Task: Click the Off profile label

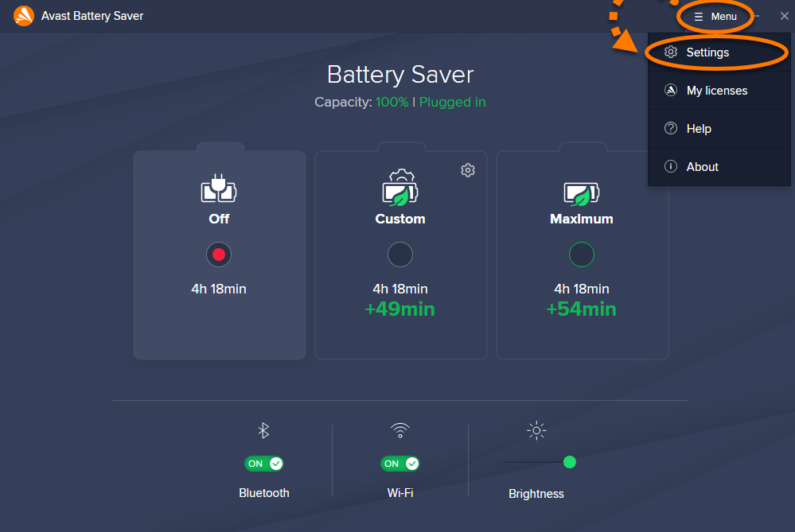Action: click(x=219, y=219)
